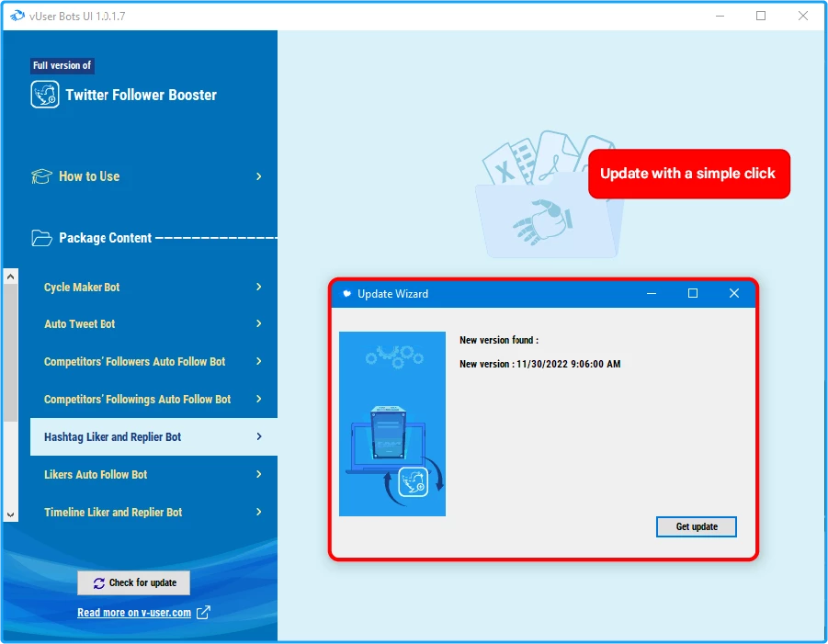Click the vUser Bots title bar app icon
828x644 pixels.
tap(17, 16)
